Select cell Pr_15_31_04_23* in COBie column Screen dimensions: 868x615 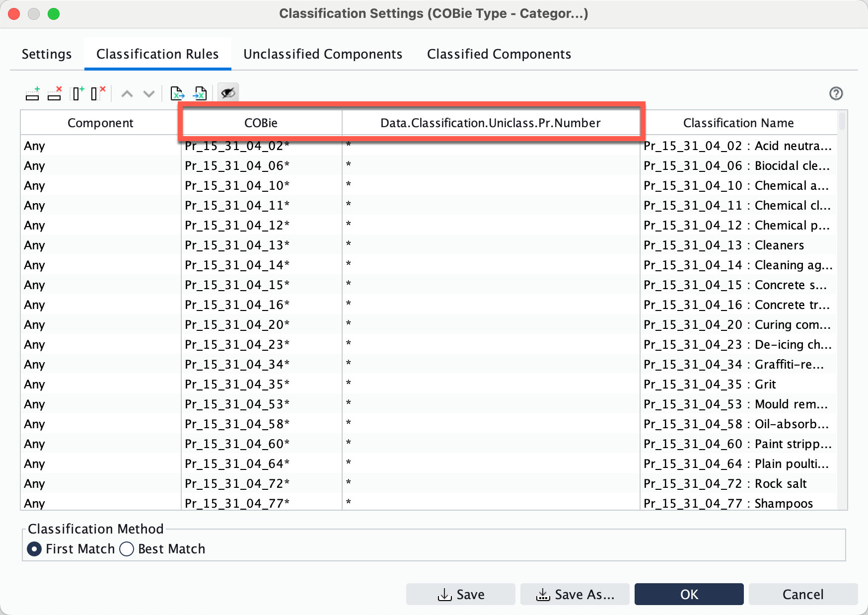pyautogui.click(x=262, y=344)
